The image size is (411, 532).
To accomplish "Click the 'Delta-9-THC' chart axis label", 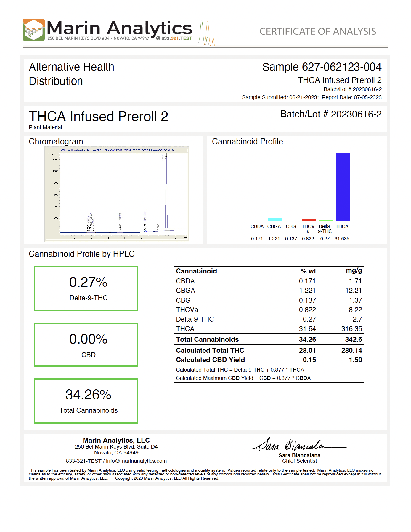I will (325, 229).
